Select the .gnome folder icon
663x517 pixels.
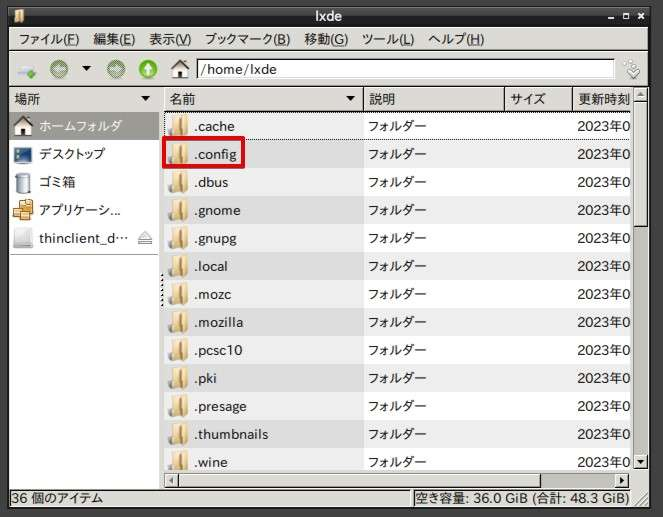click(178, 210)
